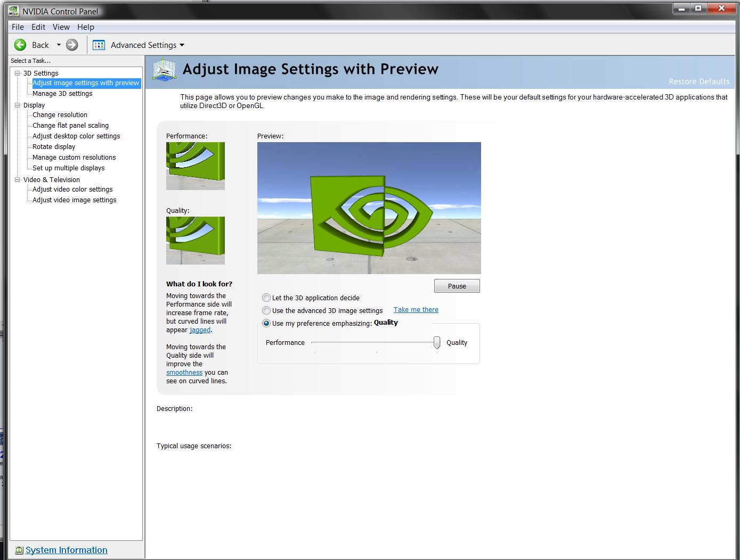Open the Help menu
The height and width of the screenshot is (560, 740).
[86, 27]
